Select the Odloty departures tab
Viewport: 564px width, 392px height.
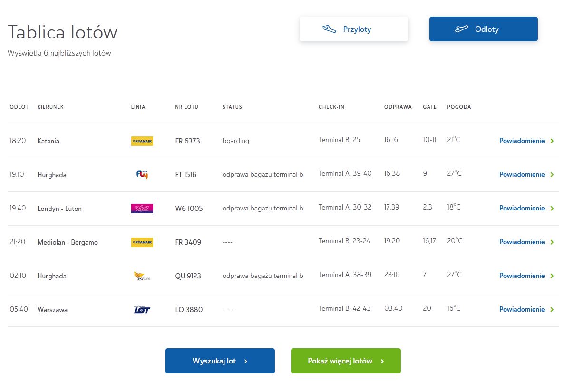[483, 29]
